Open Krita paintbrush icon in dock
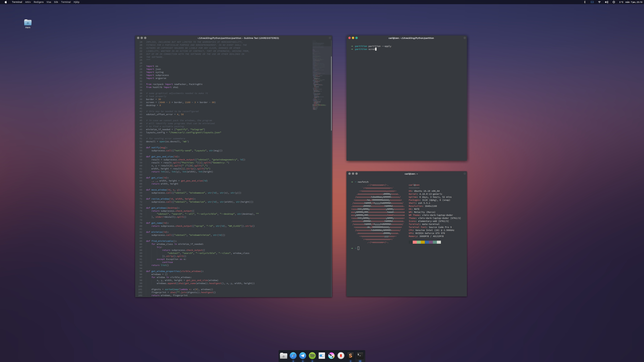The height and width of the screenshot is (362, 644). pyautogui.click(x=331, y=355)
